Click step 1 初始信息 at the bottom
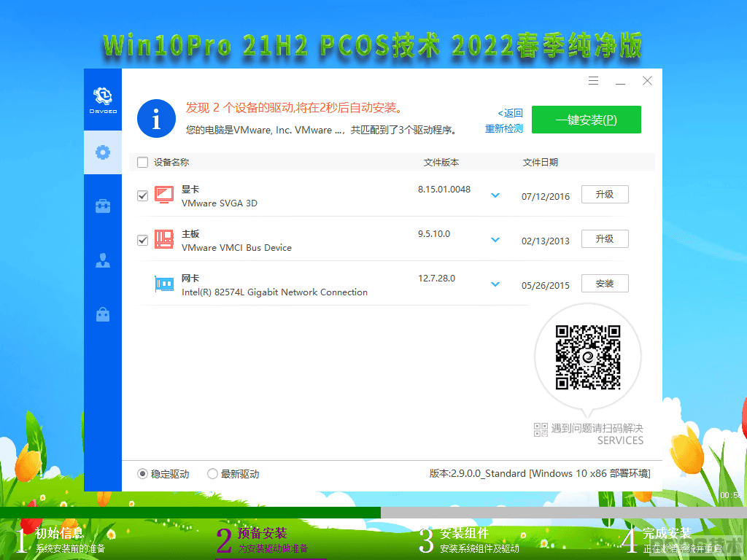The width and height of the screenshot is (747, 560). pos(60,540)
